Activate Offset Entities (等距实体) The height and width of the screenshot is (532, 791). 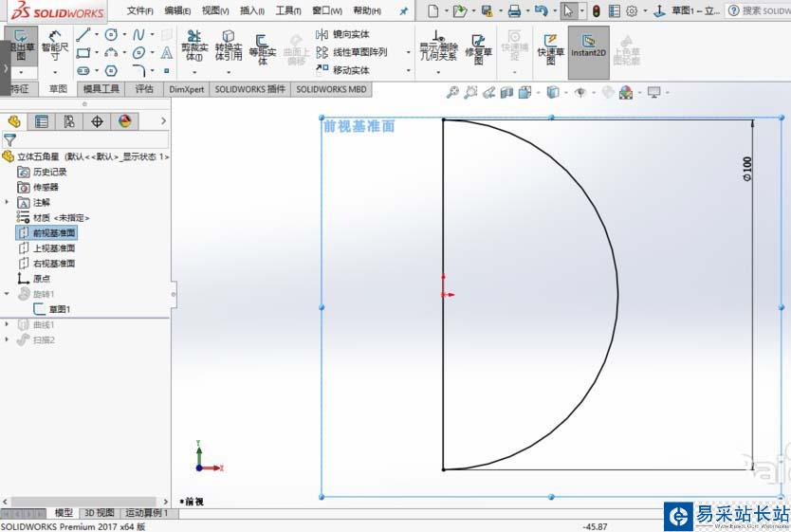tap(263, 49)
